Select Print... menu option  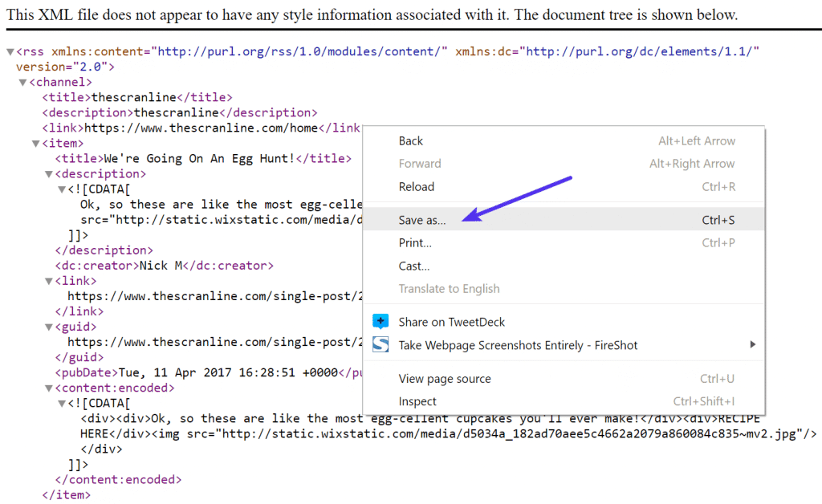415,242
